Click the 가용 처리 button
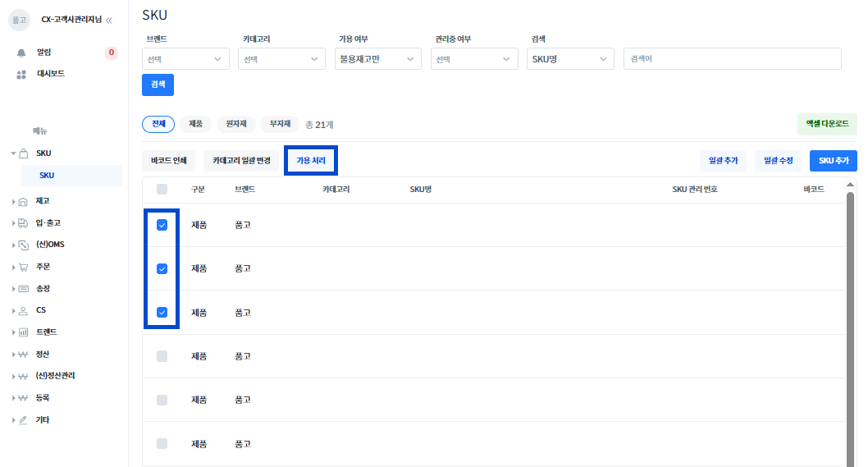 pyautogui.click(x=311, y=161)
